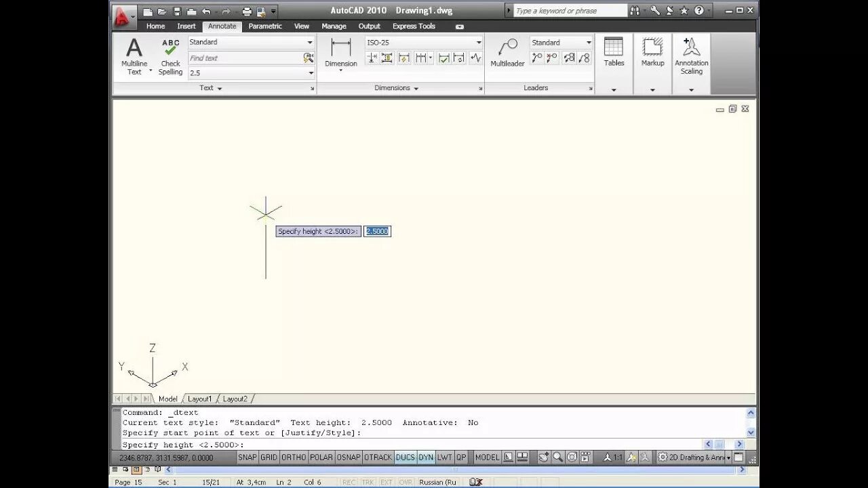This screenshot has width=868, height=488.
Task: Click the 1:1 annotation scale button
Action: (x=613, y=457)
